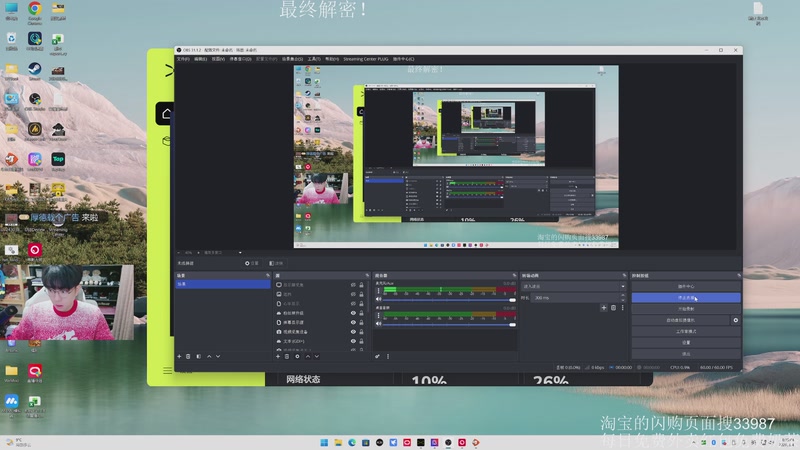Open hamburger menu in green app behind OBS
800x450 pixels.
pyautogui.click(x=167, y=370)
